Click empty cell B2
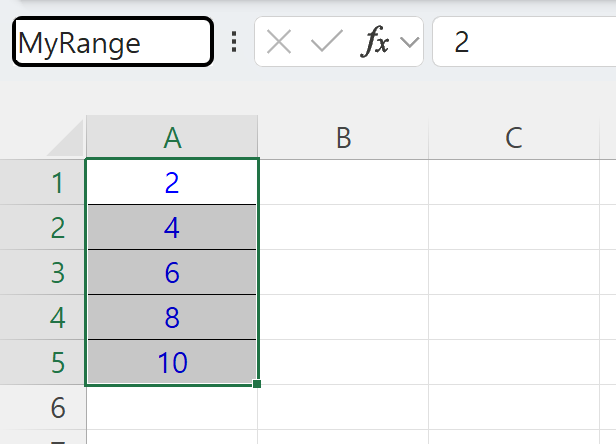This screenshot has width=616, height=444. tap(343, 227)
